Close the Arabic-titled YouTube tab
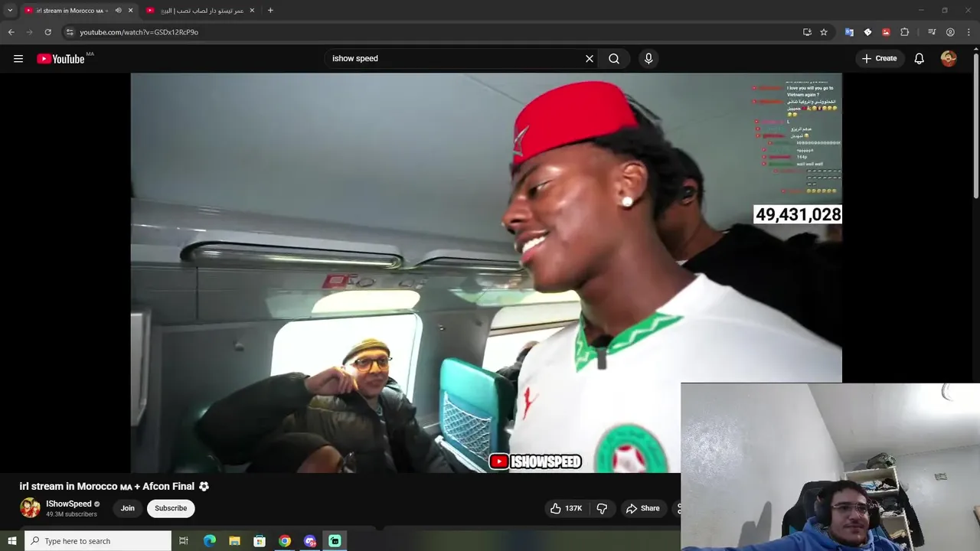Screen dimensions: 980x551 click(x=252, y=11)
